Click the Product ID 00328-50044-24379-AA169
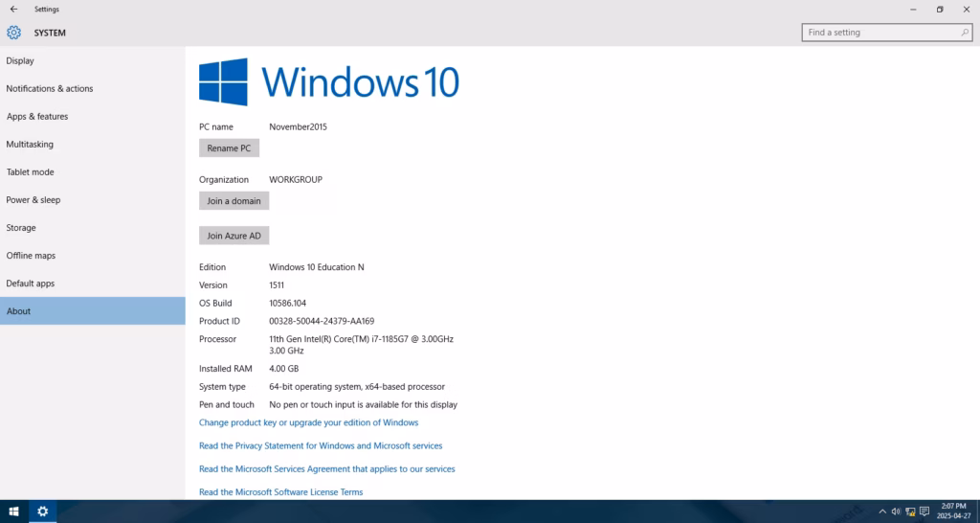Screen dimensions: 980x523 [x=322, y=322]
